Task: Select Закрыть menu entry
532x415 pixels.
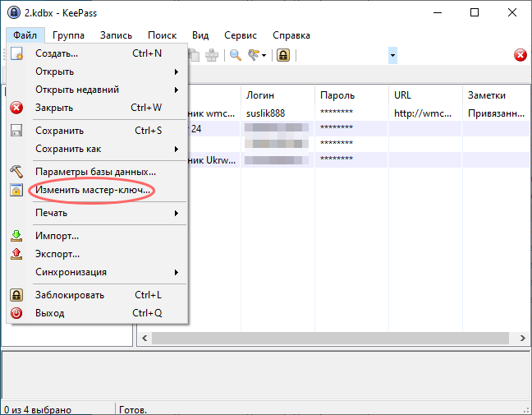Action: (x=97, y=108)
